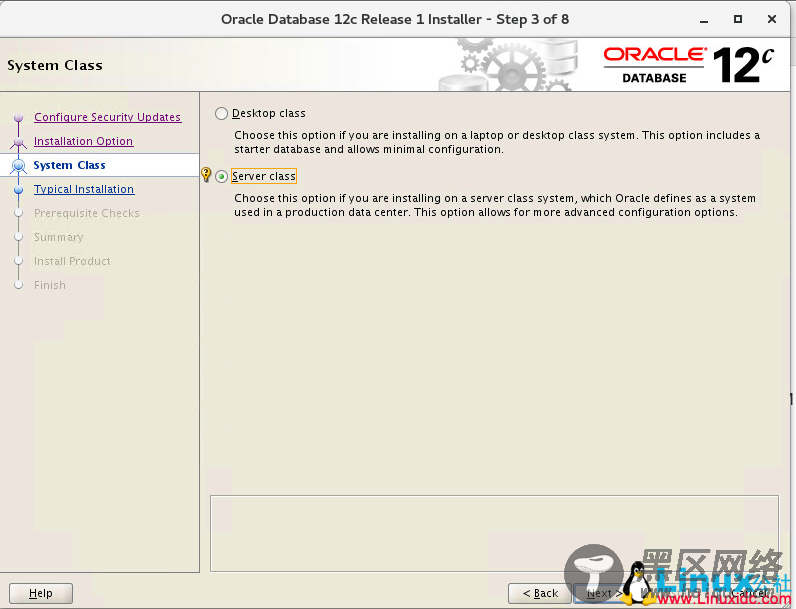The height and width of the screenshot is (609, 796).
Task: Click the Next button
Action: click(x=604, y=593)
